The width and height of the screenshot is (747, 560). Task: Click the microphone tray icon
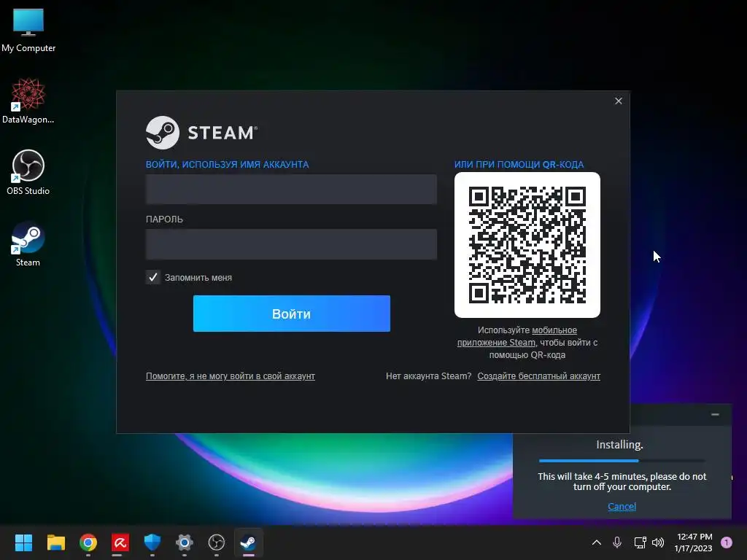[x=617, y=542]
